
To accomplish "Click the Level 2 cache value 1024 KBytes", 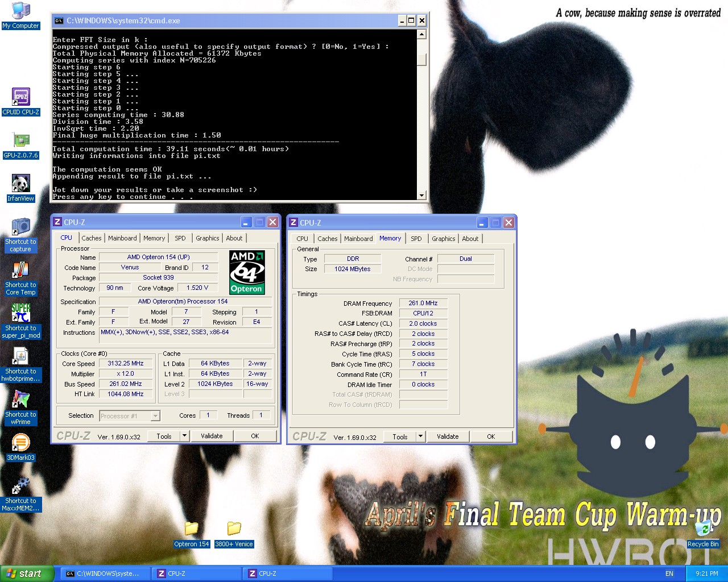I will click(215, 384).
